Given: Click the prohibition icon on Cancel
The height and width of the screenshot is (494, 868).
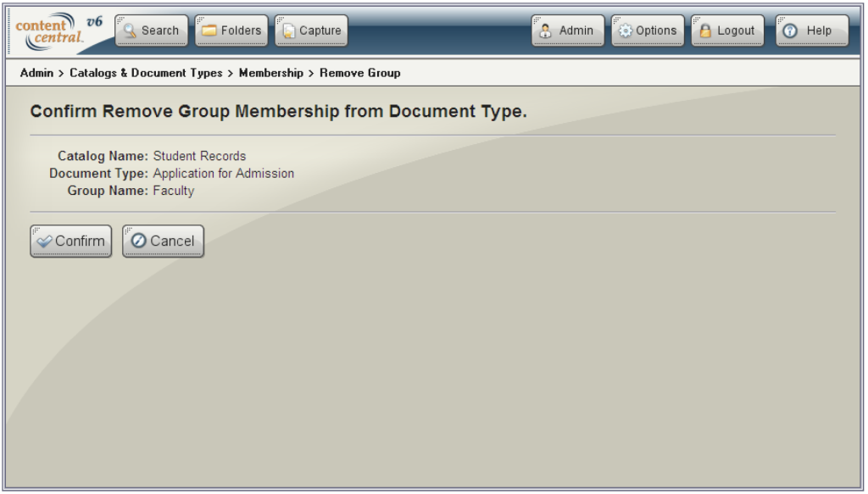Looking at the screenshot, I should (136, 241).
